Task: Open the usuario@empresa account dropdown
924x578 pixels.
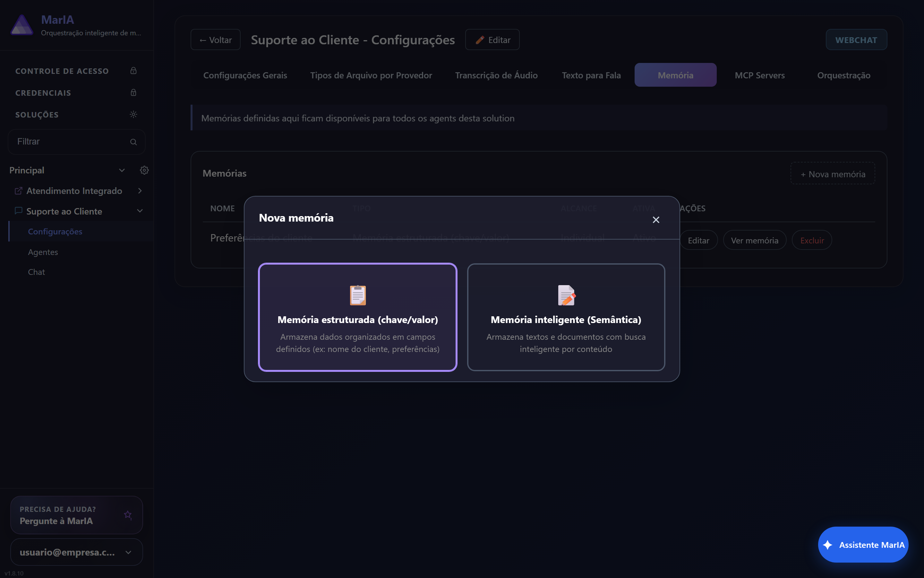Action: point(76,552)
